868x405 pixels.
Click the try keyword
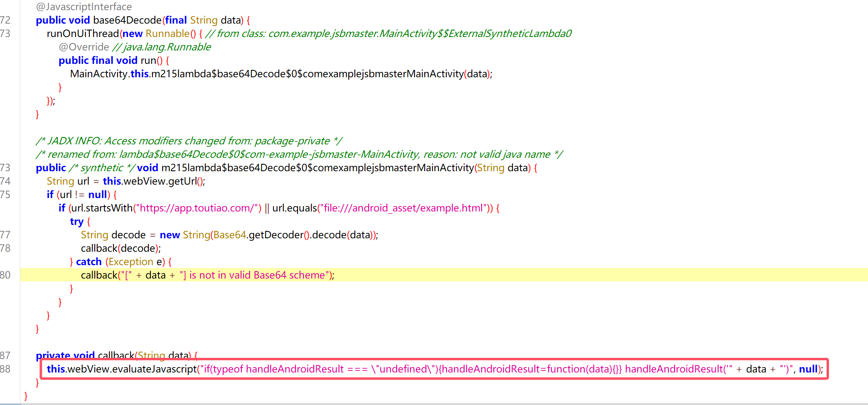76,221
